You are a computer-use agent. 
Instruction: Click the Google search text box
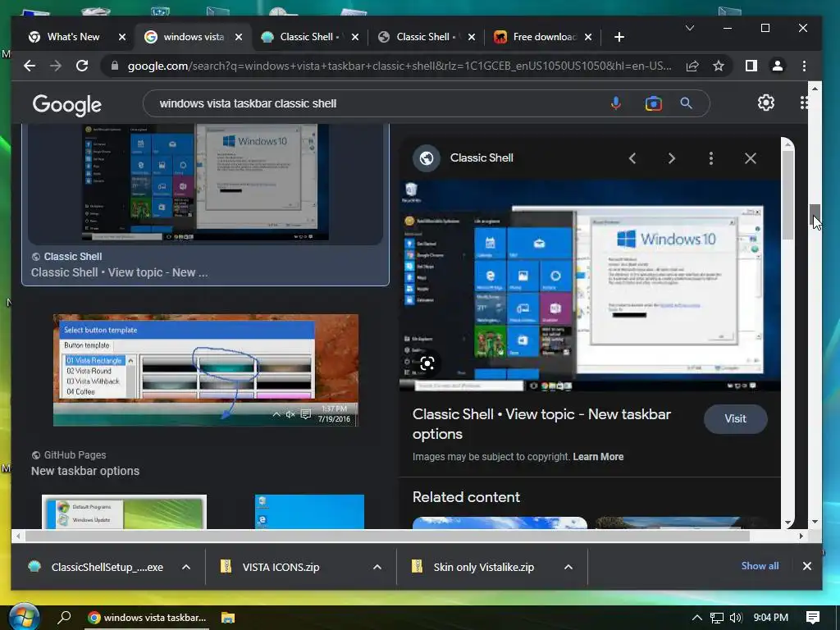coord(375,103)
